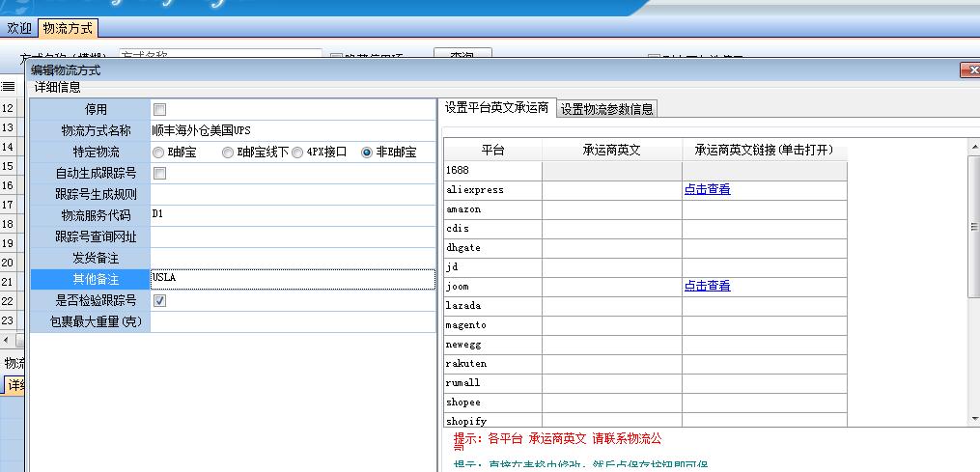Switch to the 设置平台英文承运商 tab
The height and width of the screenshot is (472, 980).
coord(496,108)
